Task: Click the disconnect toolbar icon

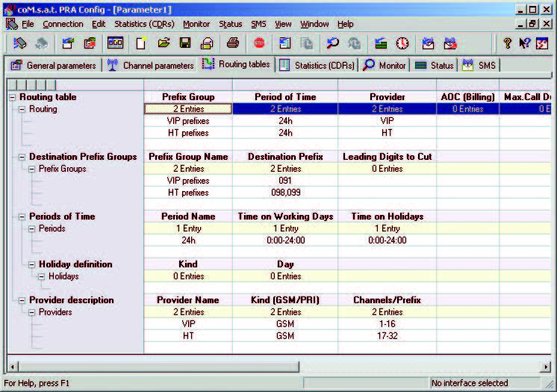Action: tap(42, 43)
